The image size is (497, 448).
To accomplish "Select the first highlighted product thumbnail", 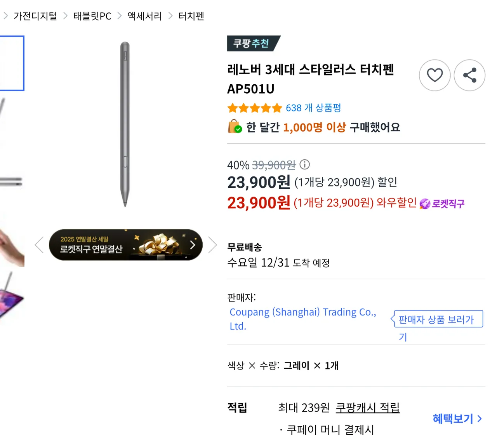I will [x=12, y=63].
